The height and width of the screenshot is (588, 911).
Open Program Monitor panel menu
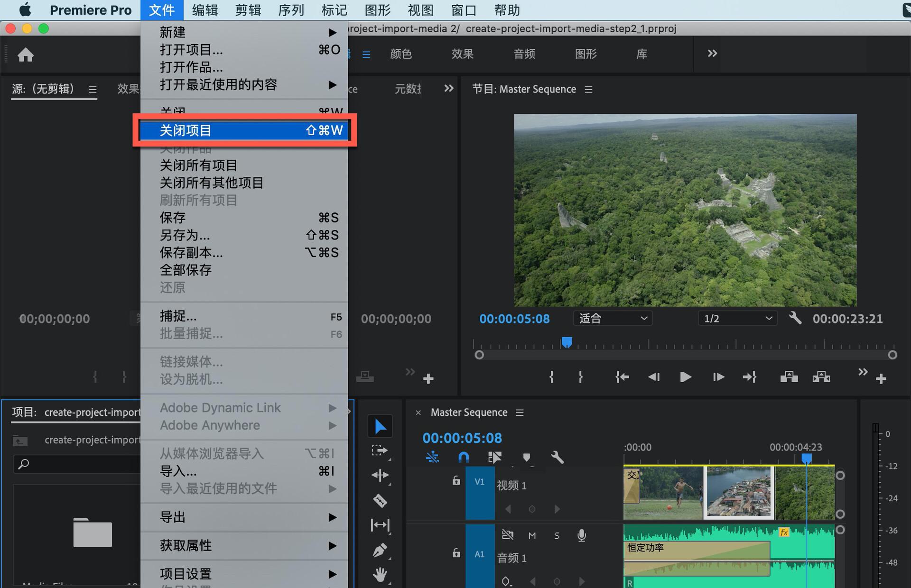[x=589, y=90]
